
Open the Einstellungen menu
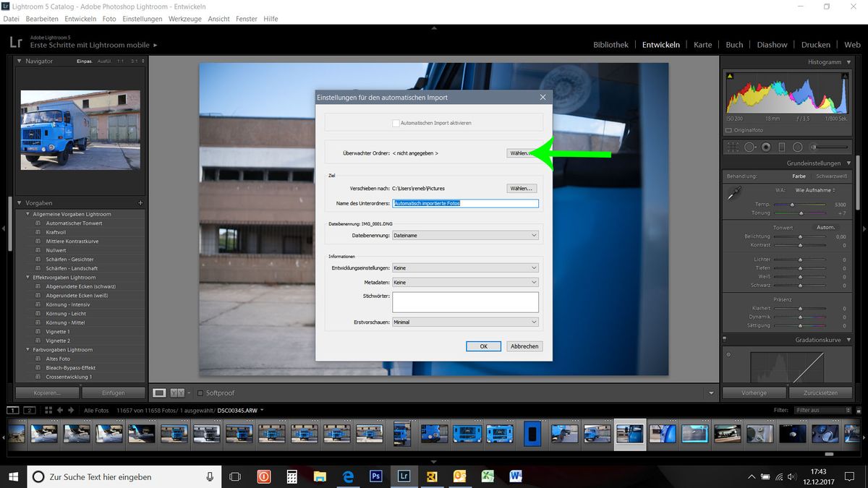142,19
